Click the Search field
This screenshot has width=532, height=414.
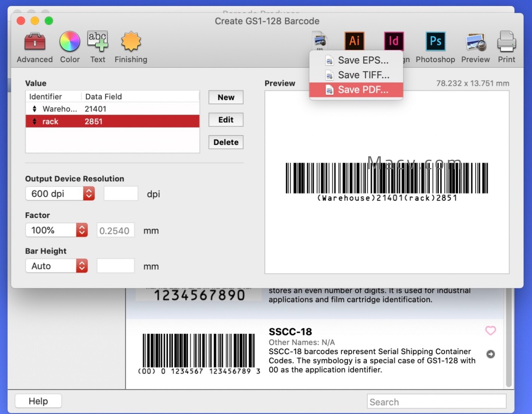(x=437, y=402)
